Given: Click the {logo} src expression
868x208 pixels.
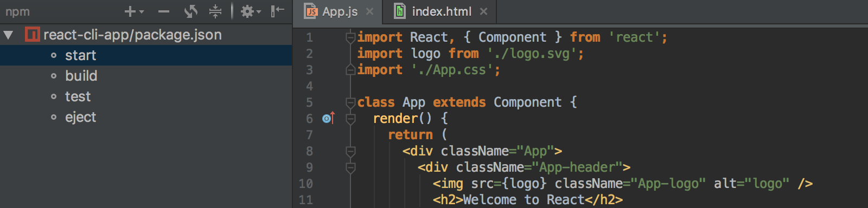Looking at the screenshot, I should [525, 184].
